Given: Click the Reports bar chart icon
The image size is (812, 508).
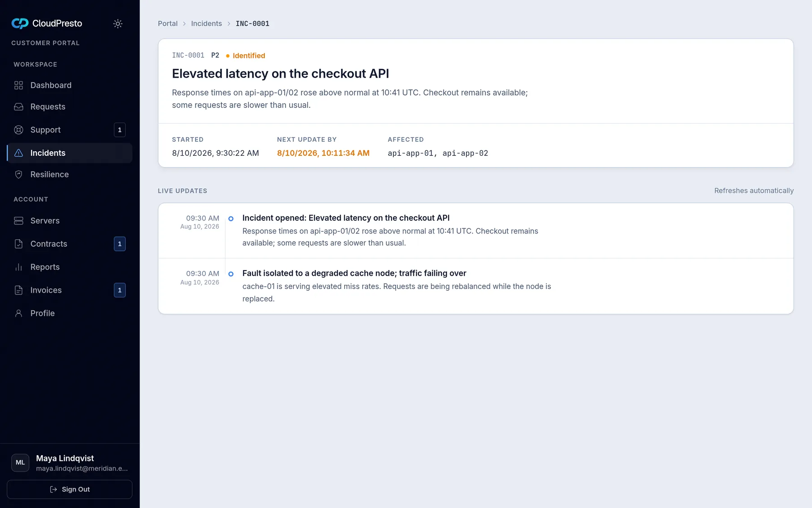Looking at the screenshot, I should [18, 267].
